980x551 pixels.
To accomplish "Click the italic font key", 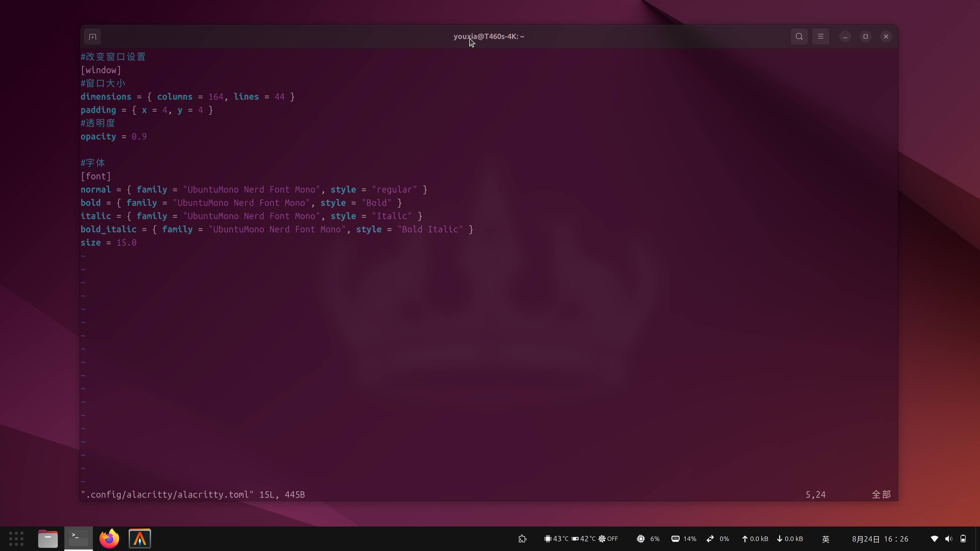I will (96, 216).
